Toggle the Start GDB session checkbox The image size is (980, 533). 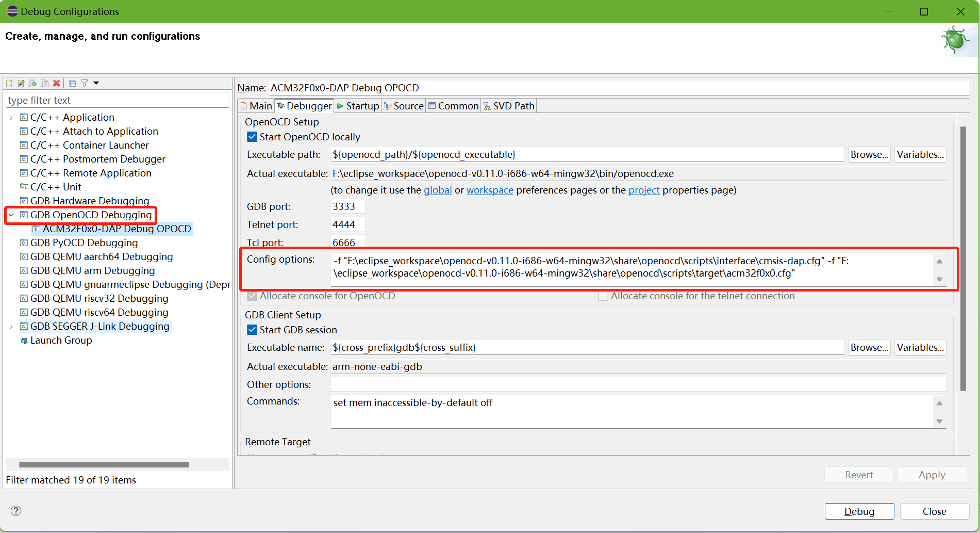coord(252,330)
